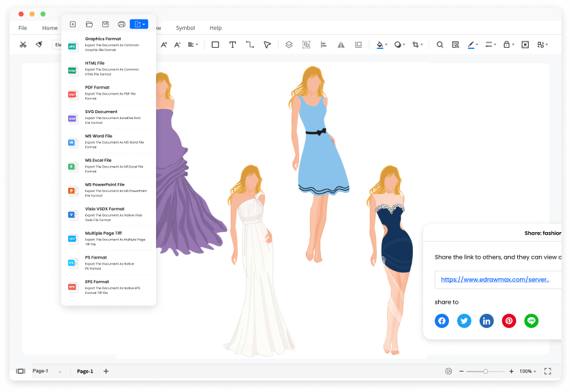Cut selection with the scissors icon
Screen dimensions: 571x392
coord(23,45)
